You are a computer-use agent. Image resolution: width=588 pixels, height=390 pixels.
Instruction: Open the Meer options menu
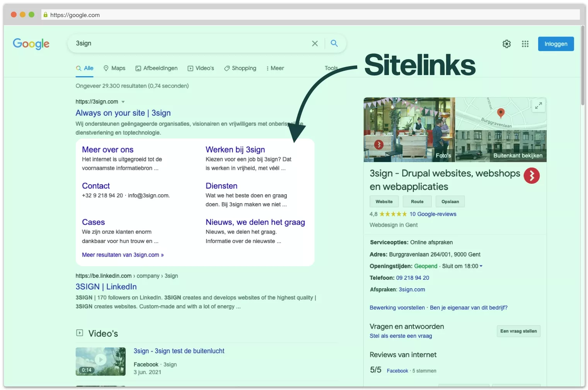click(x=275, y=68)
